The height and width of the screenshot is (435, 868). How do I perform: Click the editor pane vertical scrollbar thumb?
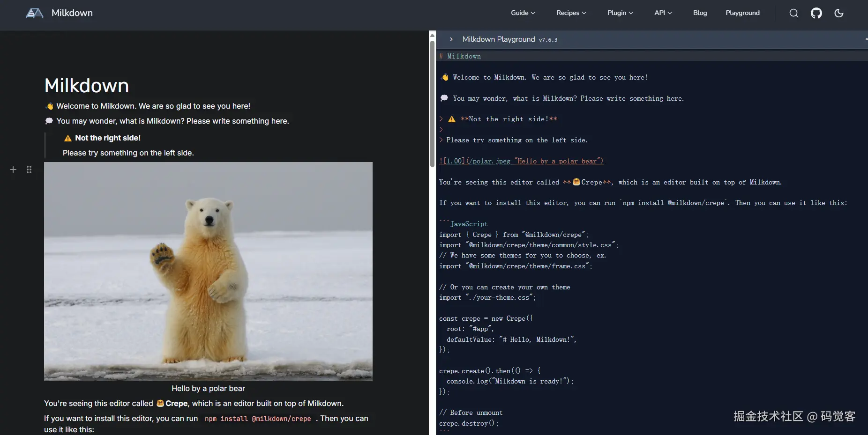tap(432, 103)
